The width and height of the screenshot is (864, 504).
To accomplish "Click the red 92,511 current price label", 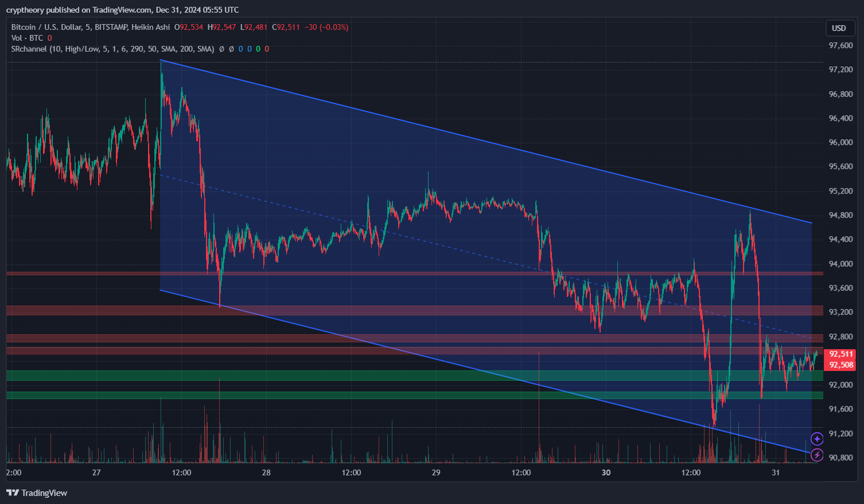I will pyautogui.click(x=841, y=354).
